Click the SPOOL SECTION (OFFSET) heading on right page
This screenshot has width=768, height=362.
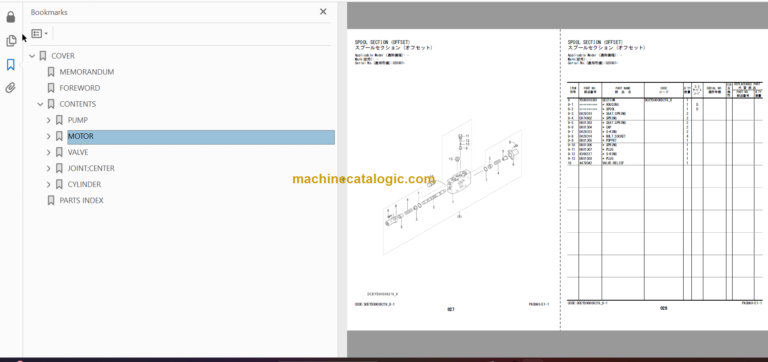[x=595, y=42]
